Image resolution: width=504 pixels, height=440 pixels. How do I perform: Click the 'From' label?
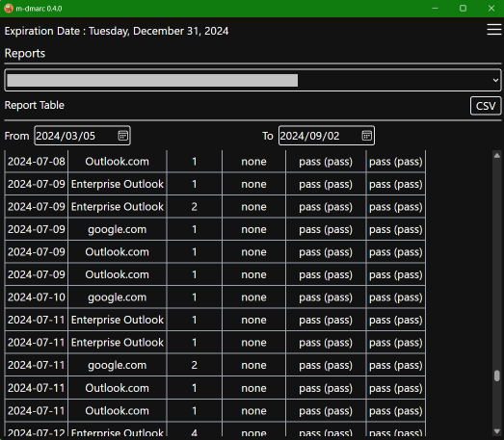pyautogui.click(x=16, y=136)
